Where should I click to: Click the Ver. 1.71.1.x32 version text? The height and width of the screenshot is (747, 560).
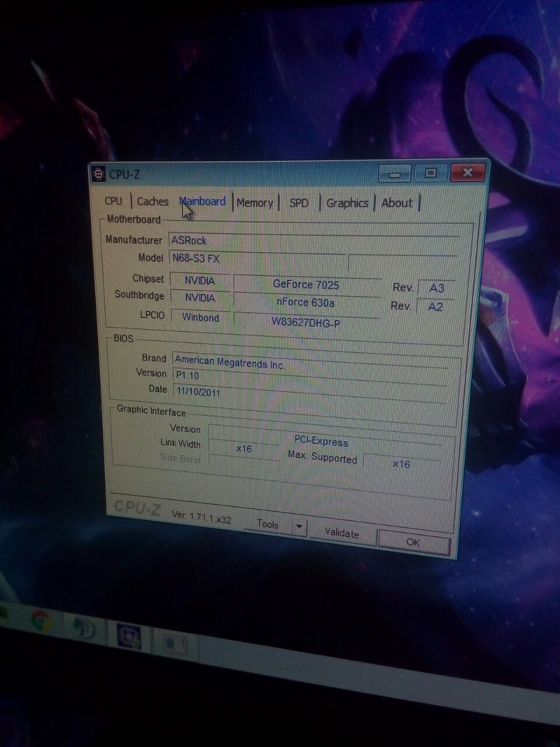click(x=201, y=516)
